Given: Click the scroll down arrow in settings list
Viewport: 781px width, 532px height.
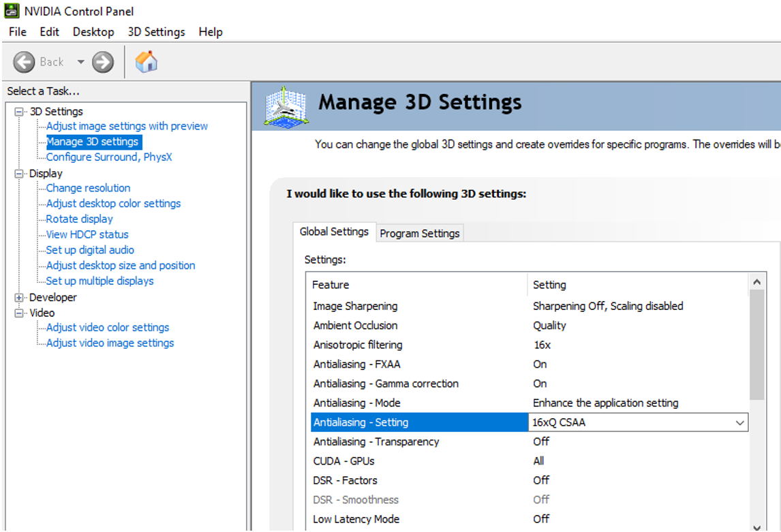Looking at the screenshot, I should point(757,527).
